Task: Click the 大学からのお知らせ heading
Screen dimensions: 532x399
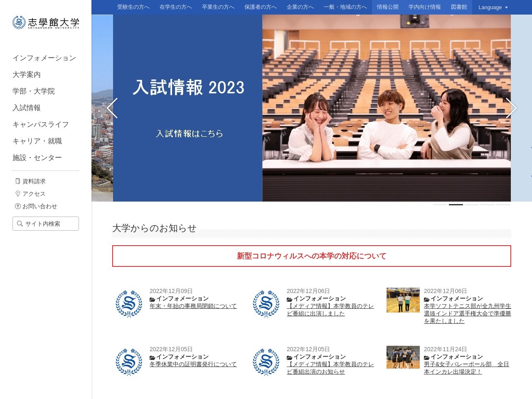Action: (154, 228)
